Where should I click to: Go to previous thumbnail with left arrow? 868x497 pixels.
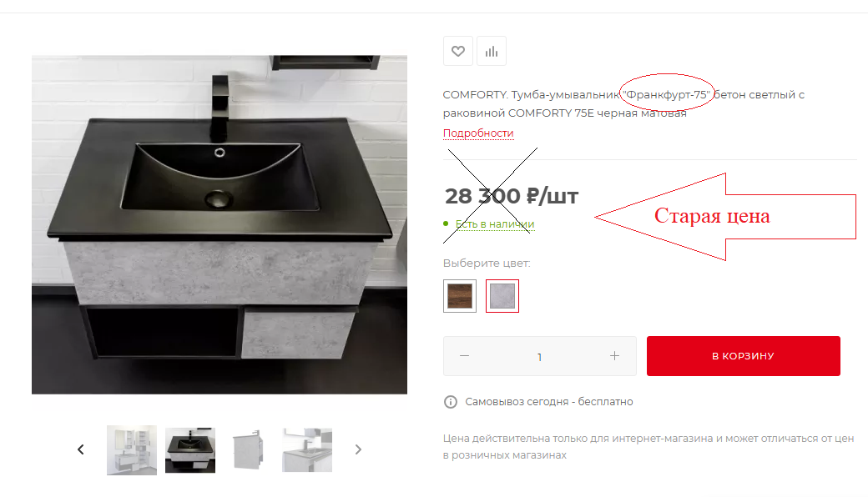(x=81, y=449)
